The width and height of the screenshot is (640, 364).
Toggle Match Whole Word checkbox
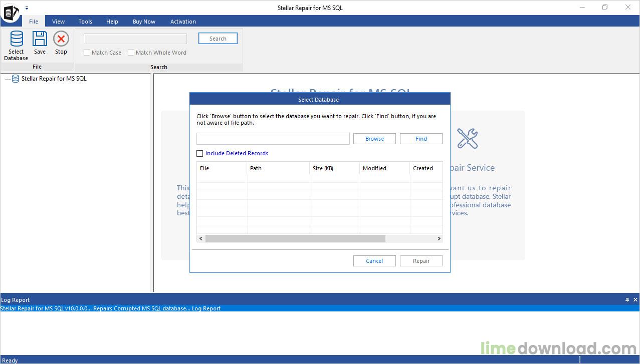(131, 53)
